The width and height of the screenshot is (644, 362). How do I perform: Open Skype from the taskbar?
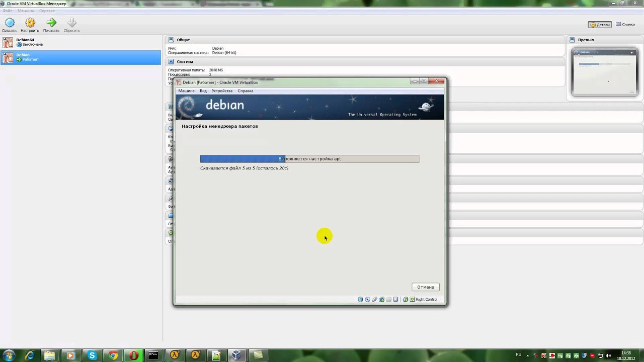point(92,355)
